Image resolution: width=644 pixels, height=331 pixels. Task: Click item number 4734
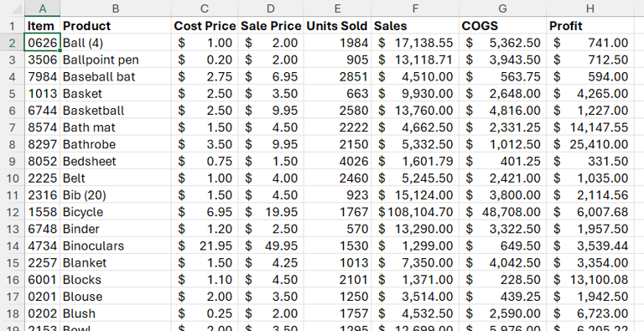(42, 246)
